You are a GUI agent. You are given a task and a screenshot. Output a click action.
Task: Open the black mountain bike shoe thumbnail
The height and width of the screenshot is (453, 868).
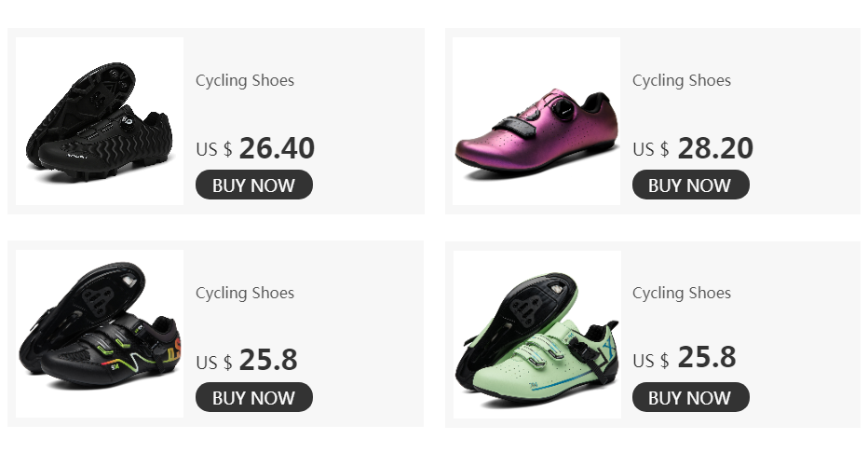[x=100, y=121]
